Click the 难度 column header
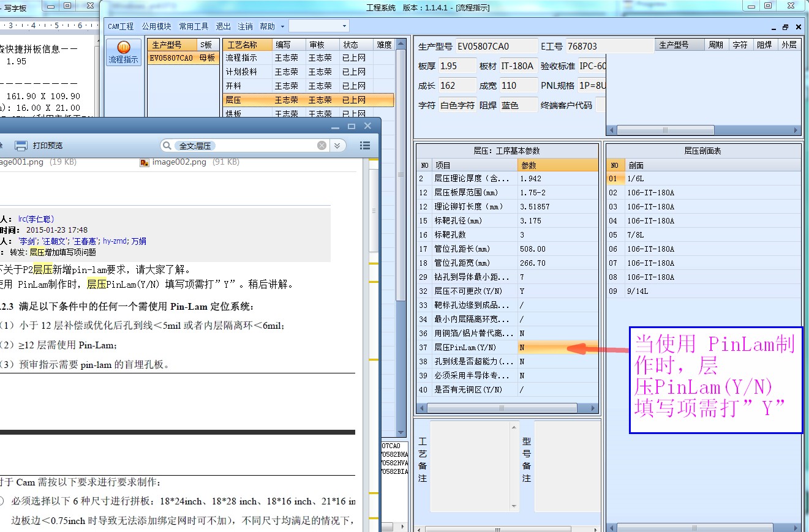The image size is (809, 532). 384,45
